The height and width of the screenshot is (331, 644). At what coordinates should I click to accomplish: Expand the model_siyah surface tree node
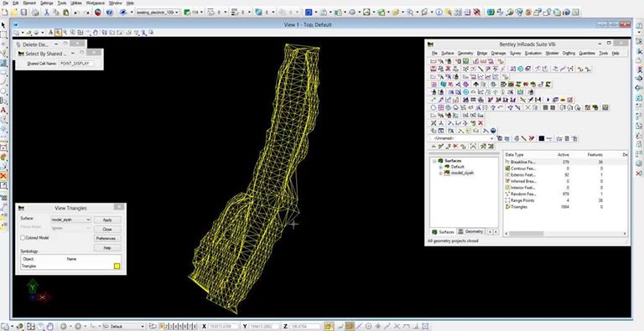click(441, 173)
